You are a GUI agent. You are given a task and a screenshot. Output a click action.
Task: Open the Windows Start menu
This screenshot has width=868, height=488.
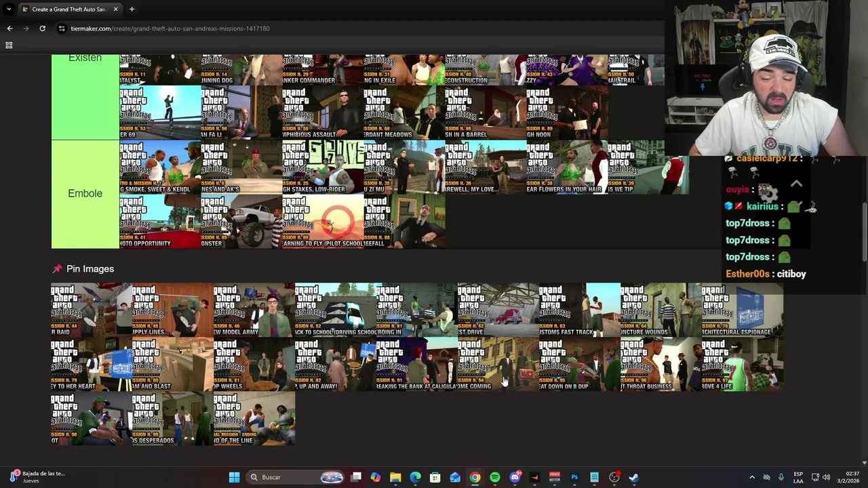point(234,477)
